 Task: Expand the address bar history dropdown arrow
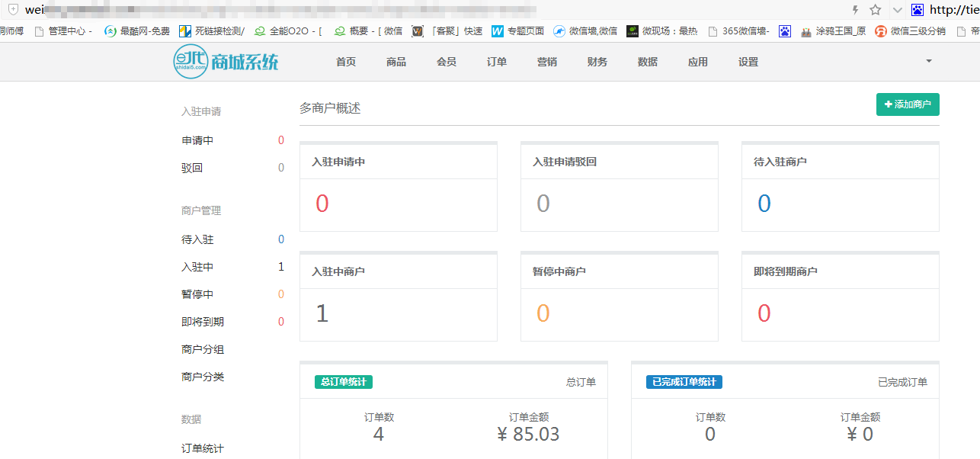[897, 10]
